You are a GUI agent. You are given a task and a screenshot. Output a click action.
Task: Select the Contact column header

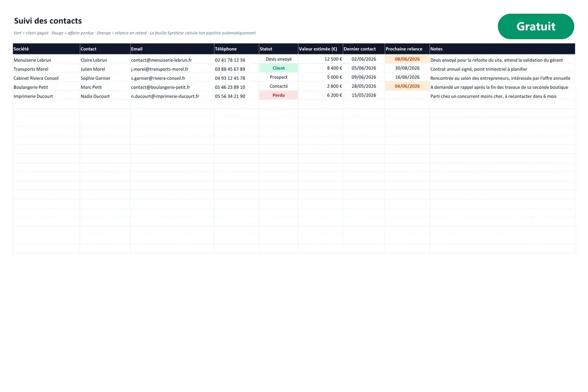(105, 49)
